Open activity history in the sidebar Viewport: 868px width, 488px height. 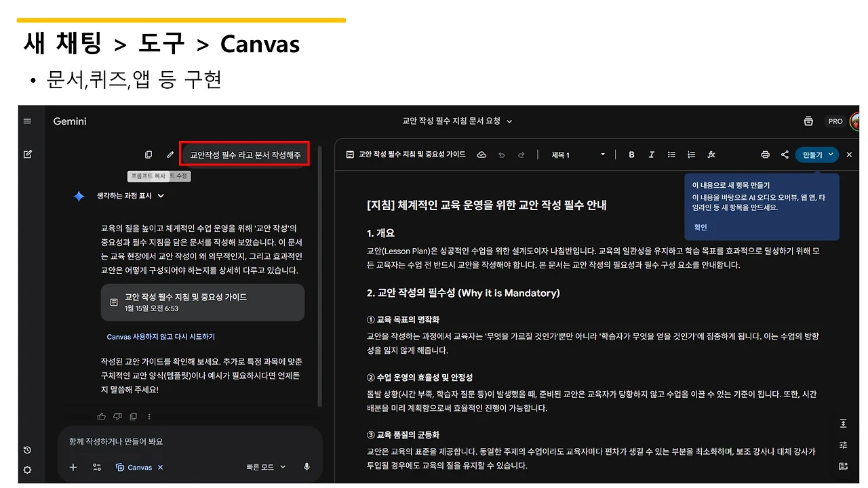coord(27,450)
